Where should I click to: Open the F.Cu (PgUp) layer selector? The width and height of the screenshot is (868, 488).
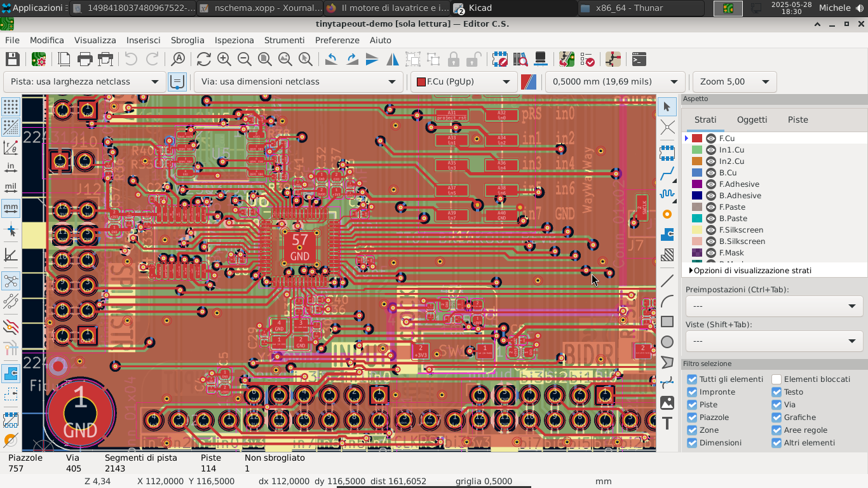click(464, 82)
